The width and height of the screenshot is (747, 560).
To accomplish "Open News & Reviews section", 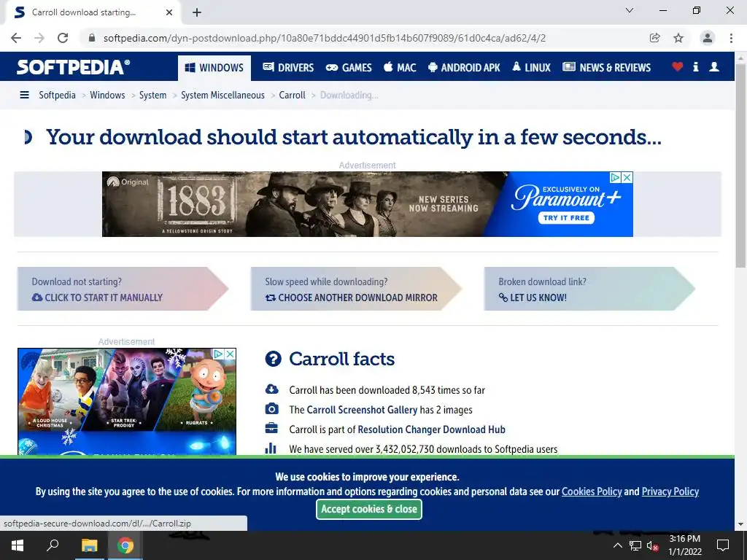I will click(x=606, y=68).
